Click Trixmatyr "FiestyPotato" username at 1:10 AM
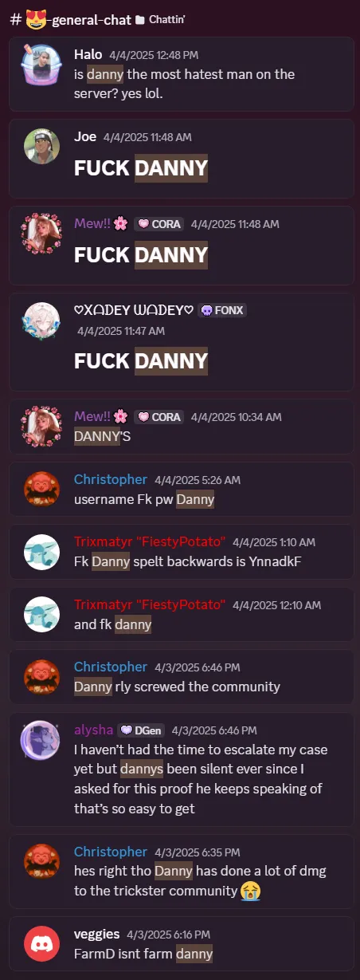 pos(150,541)
